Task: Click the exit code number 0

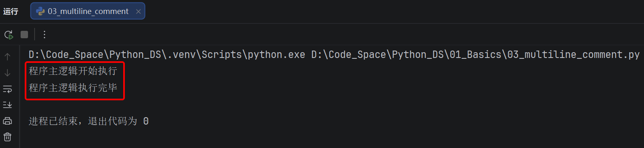Action: tap(146, 121)
